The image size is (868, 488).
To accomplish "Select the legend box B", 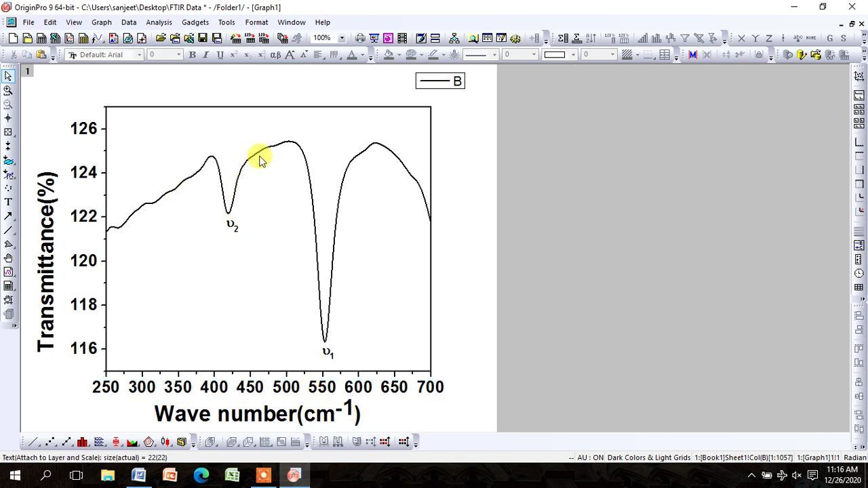I will tap(440, 81).
